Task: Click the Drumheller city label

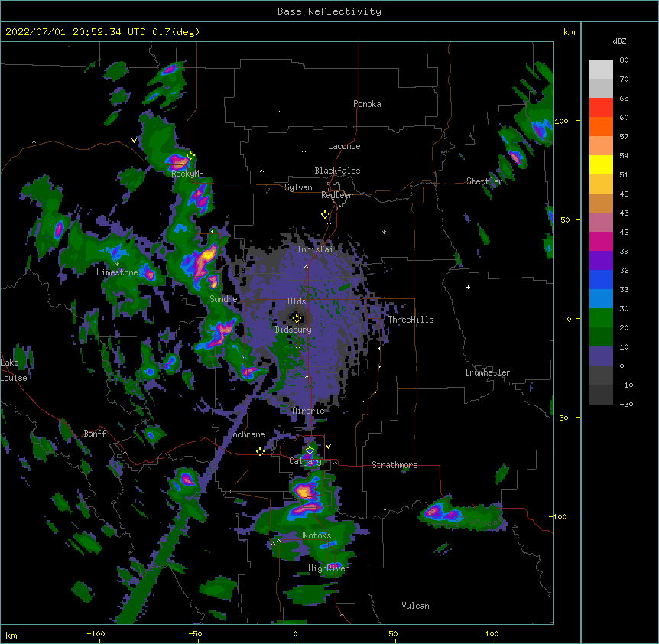Action: coord(488,372)
